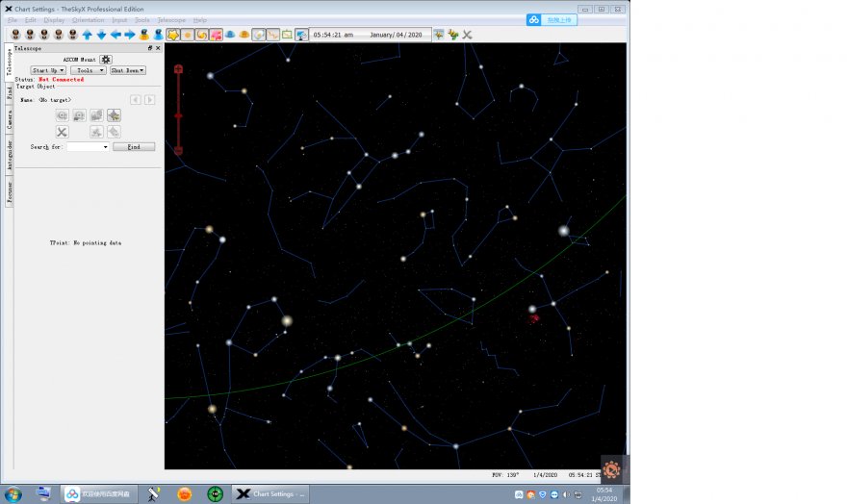
Task: Click the volume icon in the system tray
Action: [566, 494]
